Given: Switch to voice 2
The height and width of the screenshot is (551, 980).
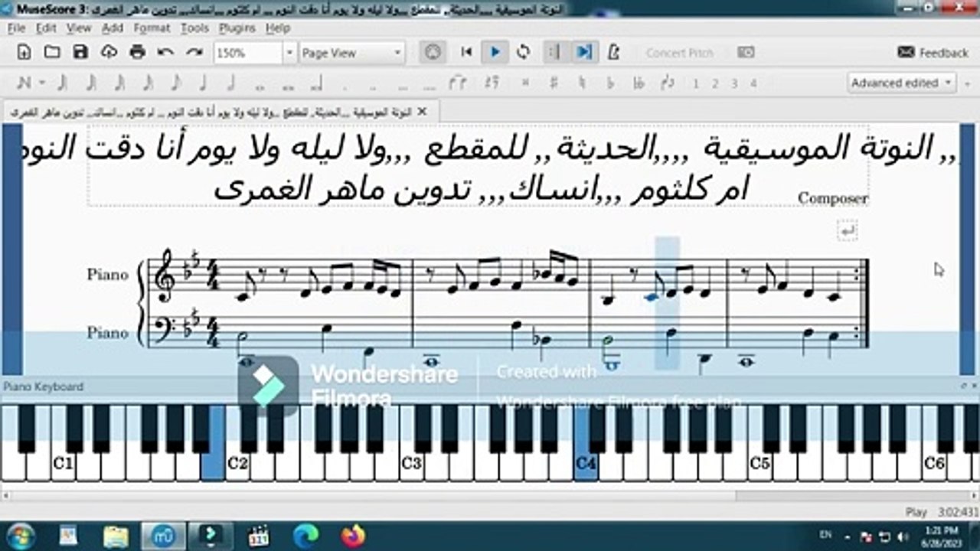Looking at the screenshot, I should click(x=715, y=83).
